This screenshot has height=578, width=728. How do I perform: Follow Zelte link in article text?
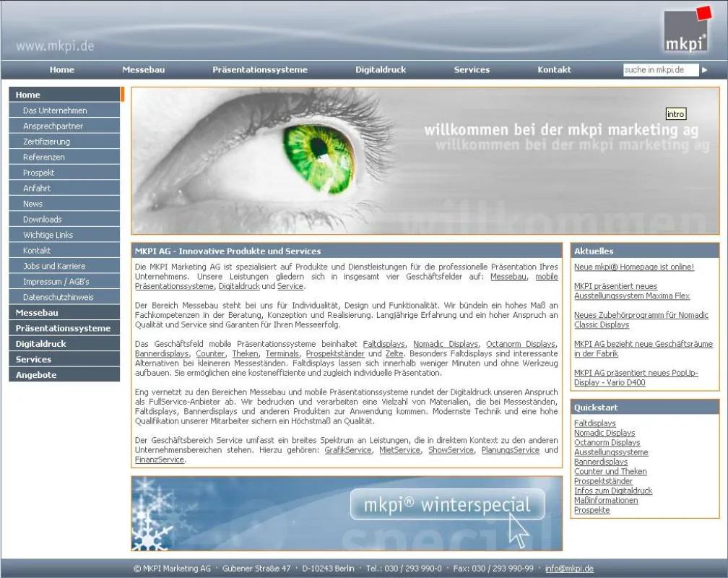(x=394, y=353)
